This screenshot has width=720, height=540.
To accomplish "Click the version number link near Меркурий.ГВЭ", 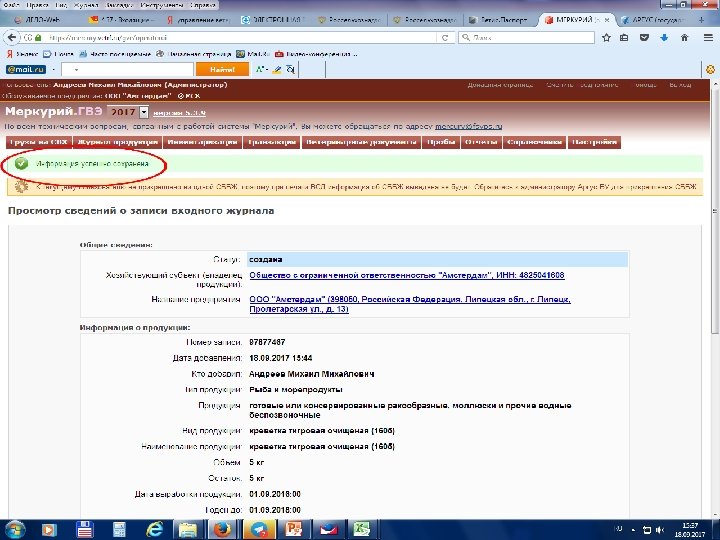I will (179, 113).
